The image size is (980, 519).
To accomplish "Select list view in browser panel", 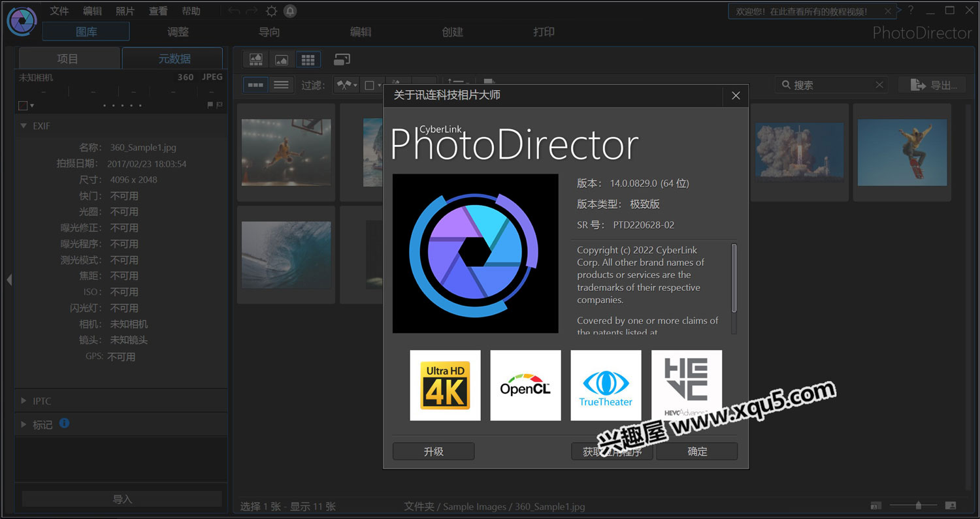I will pyautogui.click(x=281, y=85).
